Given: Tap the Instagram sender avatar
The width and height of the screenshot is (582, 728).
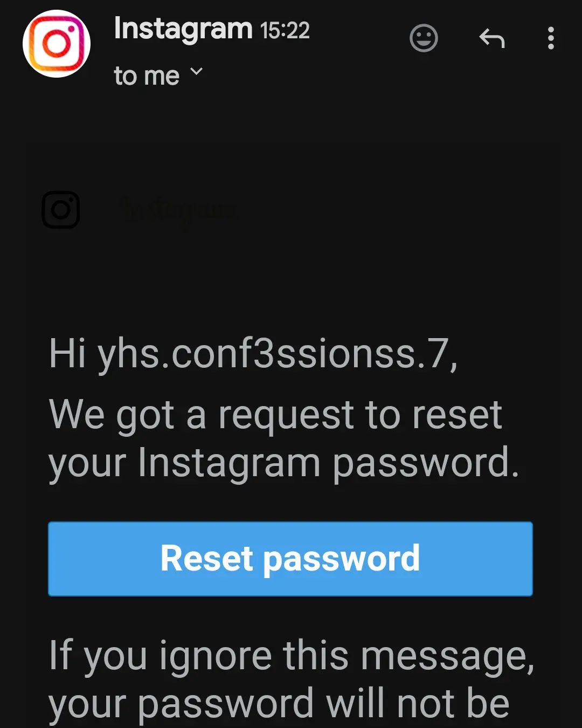Looking at the screenshot, I should pos(57,44).
